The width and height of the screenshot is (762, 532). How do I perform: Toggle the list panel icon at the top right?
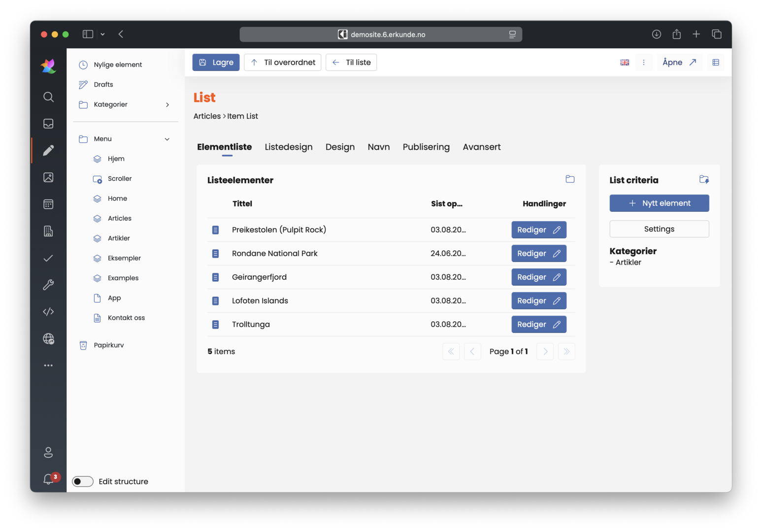coord(716,63)
